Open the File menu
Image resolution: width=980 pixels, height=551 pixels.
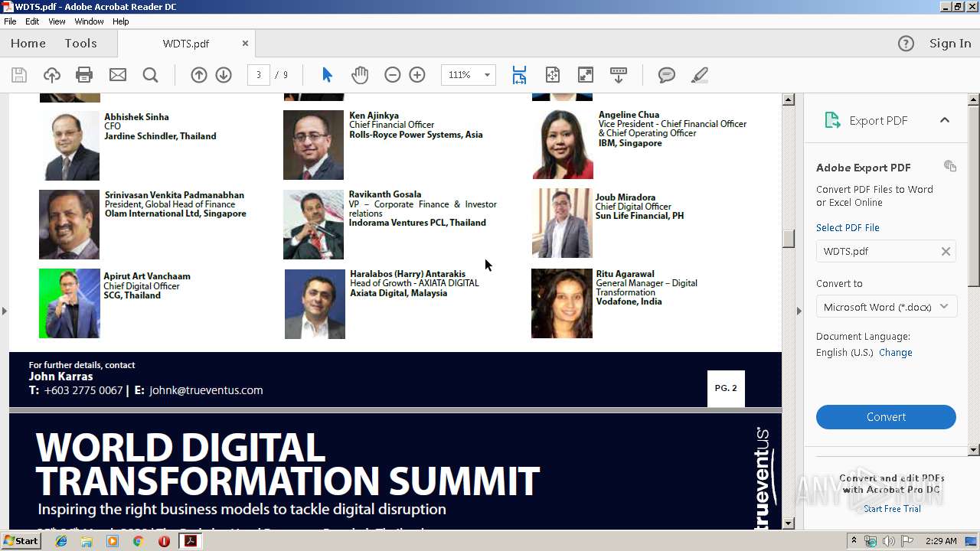tap(10, 21)
